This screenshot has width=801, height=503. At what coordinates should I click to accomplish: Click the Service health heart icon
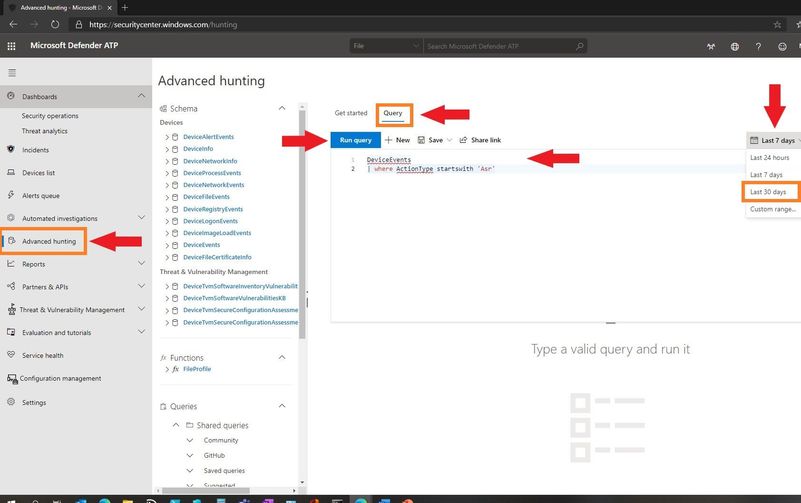pyautogui.click(x=11, y=354)
